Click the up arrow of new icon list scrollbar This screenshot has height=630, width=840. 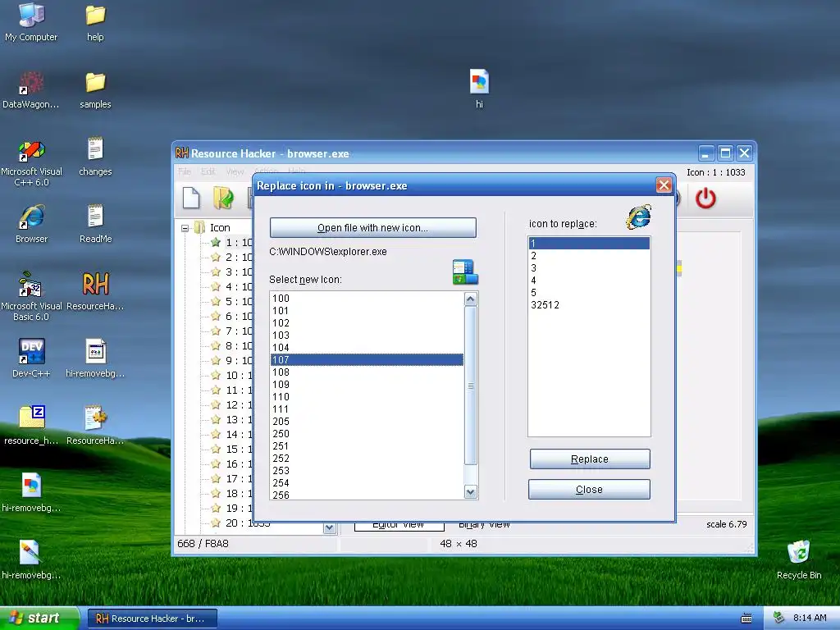[x=470, y=299]
